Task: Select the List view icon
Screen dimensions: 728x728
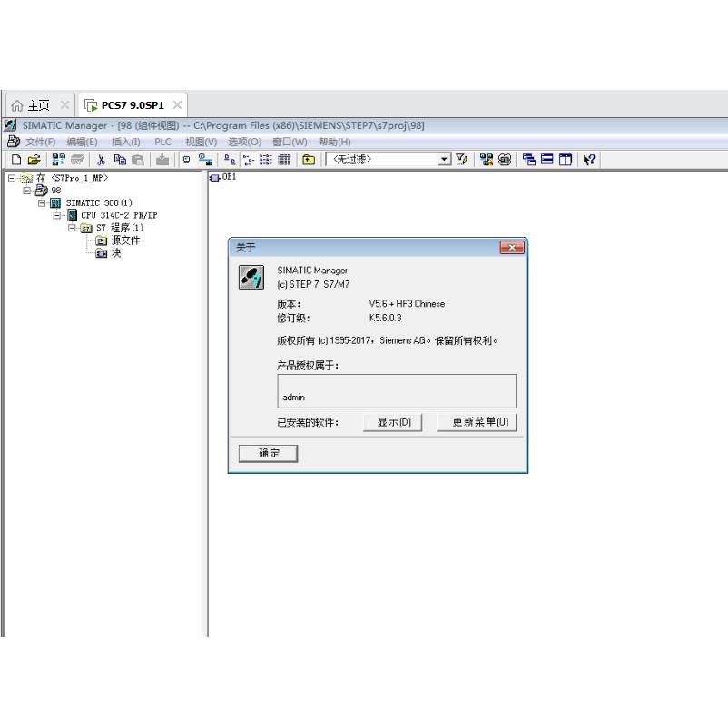Action: [x=266, y=160]
